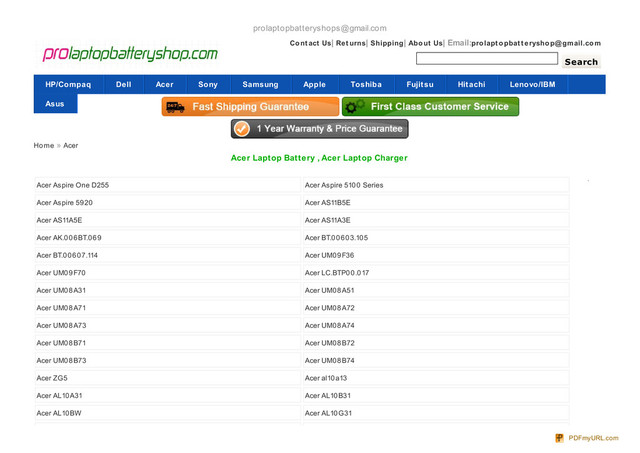Open Acer AS11A5E link
This screenshot has height=453, width=640.
(x=59, y=220)
